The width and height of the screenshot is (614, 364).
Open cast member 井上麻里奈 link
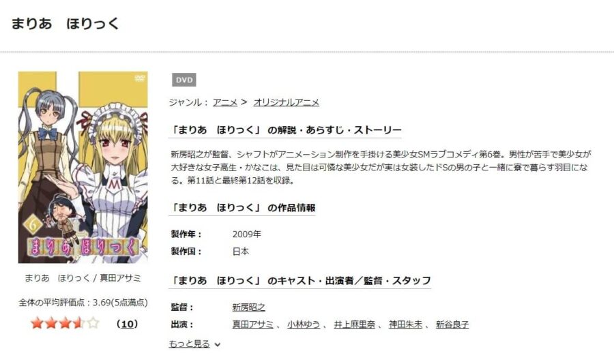(354, 324)
